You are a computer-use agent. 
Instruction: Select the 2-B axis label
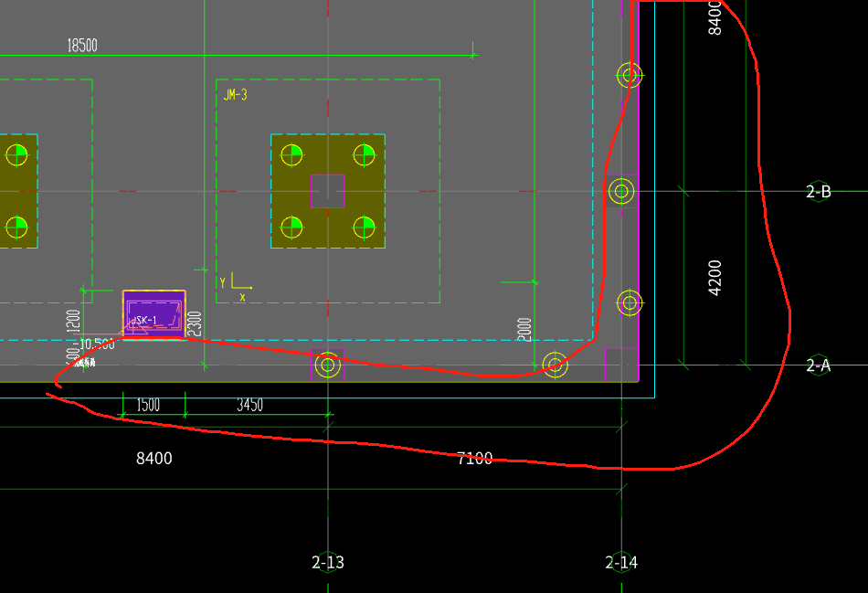[x=818, y=192]
